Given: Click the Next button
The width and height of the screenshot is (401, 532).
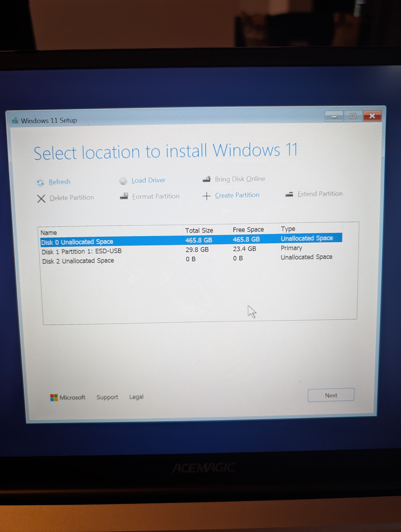Looking at the screenshot, I should (x=331, y=395).
